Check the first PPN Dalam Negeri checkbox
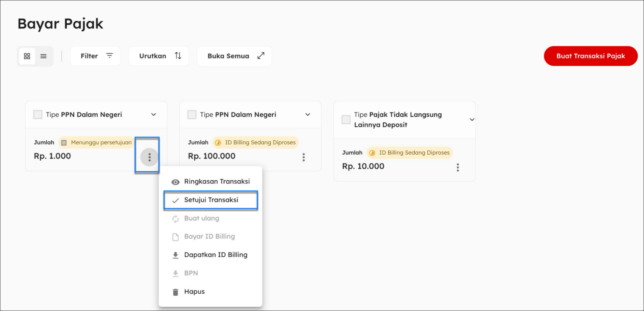This screenshot has height=311, width=644. tap(38, 115)
